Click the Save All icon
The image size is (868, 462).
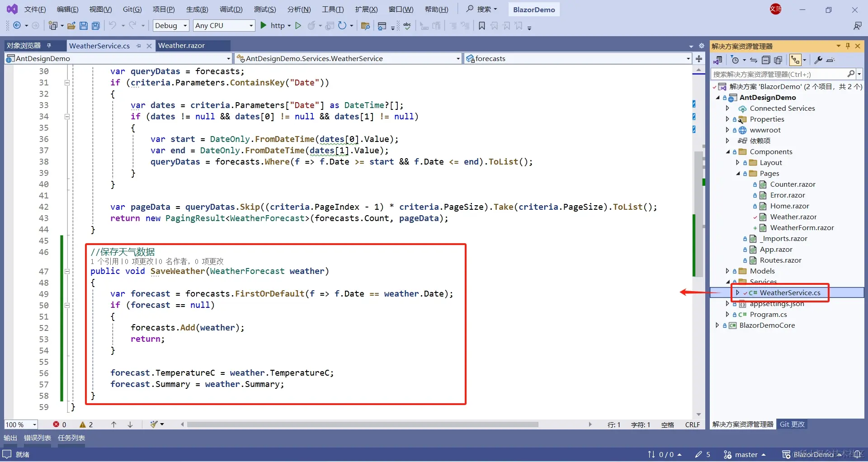click(96, 26)
